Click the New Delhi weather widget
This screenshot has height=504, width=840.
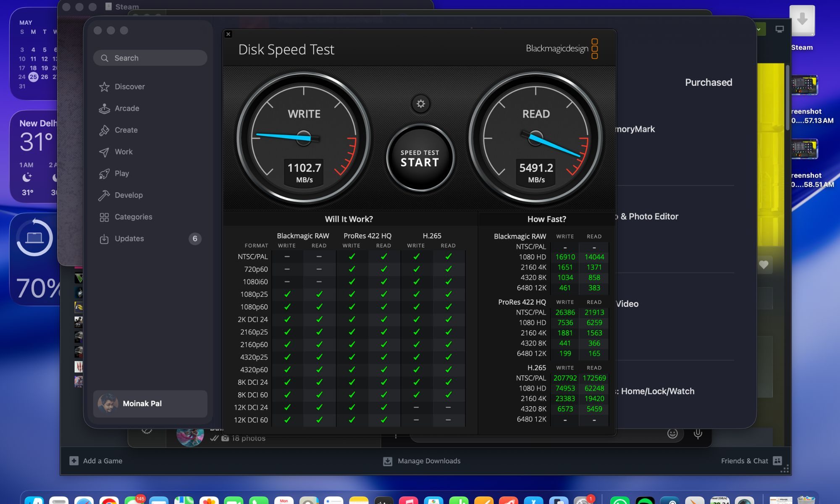[x=34, y=156]
